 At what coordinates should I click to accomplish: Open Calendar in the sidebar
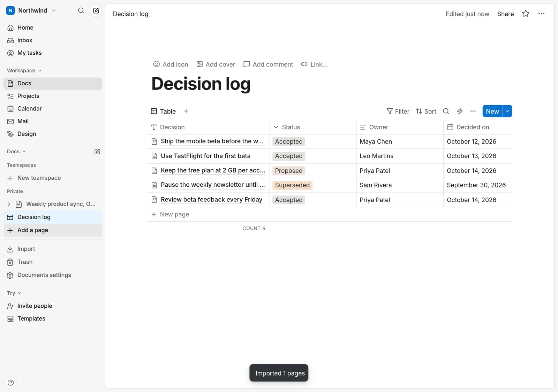(53, 109)
